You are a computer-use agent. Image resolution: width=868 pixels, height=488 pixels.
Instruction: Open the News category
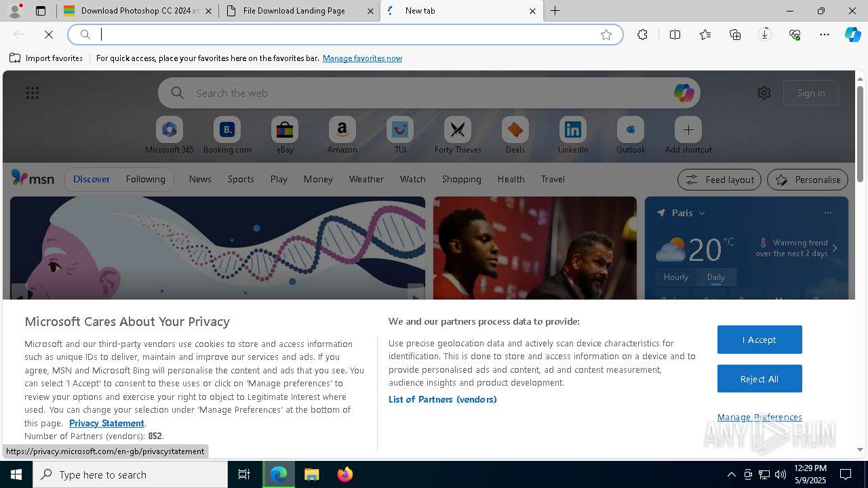[200, 179]
